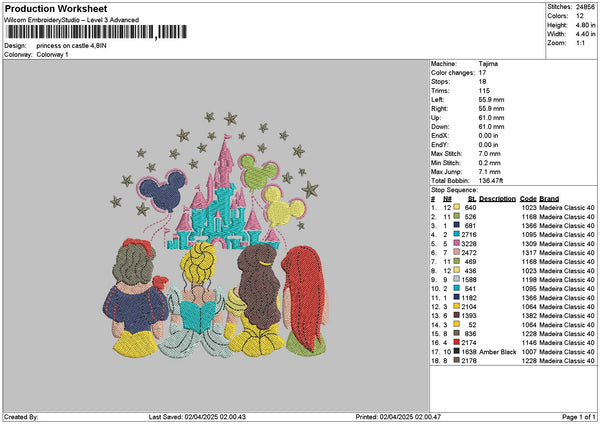Click the Wilcom EmbroideryStudio subtitle text

click(72, 20)
